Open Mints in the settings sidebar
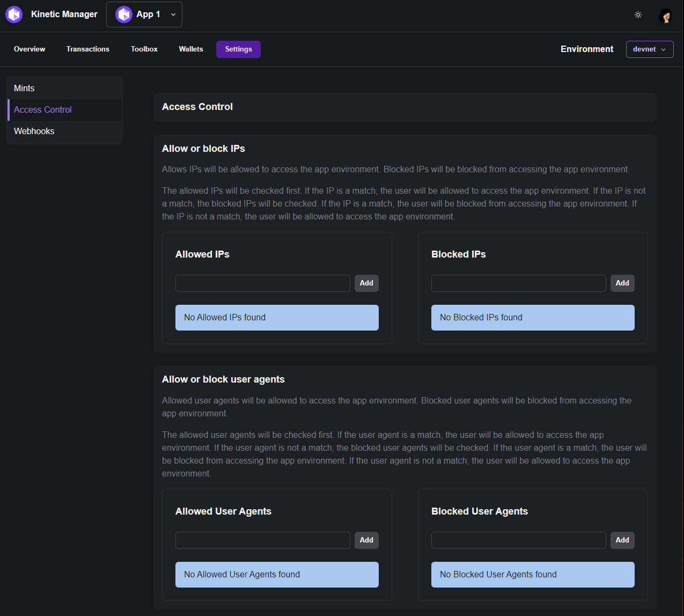This screenshot has height=616, width=684. (24, 89)
